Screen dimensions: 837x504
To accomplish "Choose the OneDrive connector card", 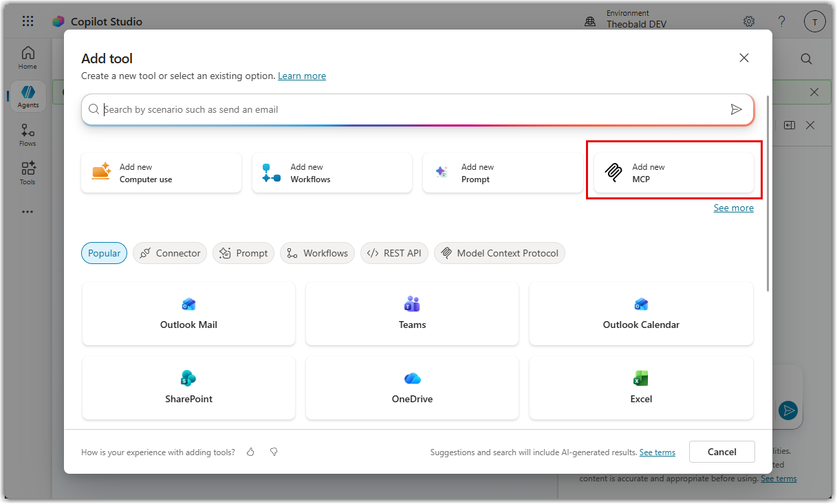I will click(x=412, y=388).
